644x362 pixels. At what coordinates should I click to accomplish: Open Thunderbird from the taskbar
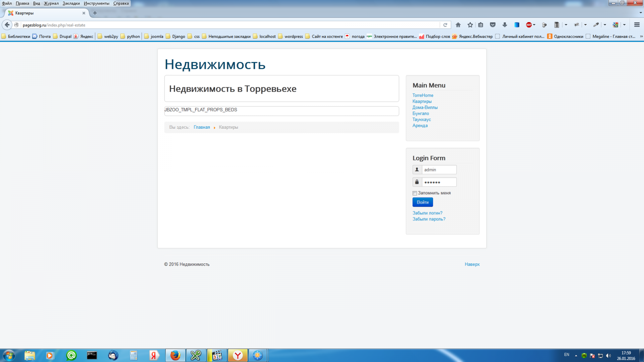pos(113,356)
